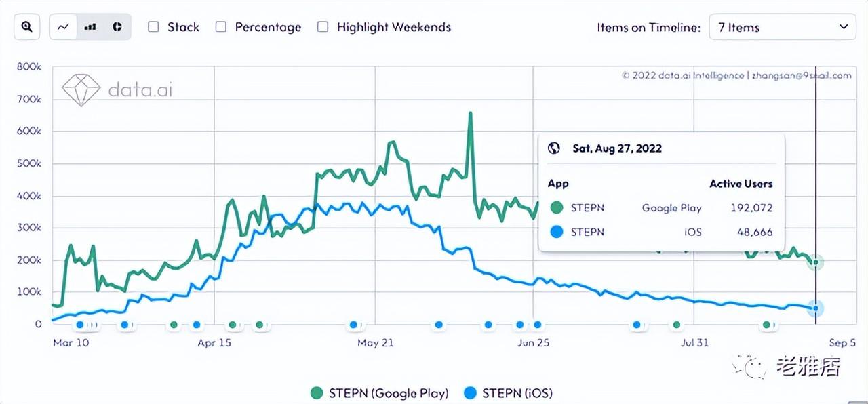Switch to line chart view
Image resolution: width=868 pixels, height=404 pixels.
[63, 27]
